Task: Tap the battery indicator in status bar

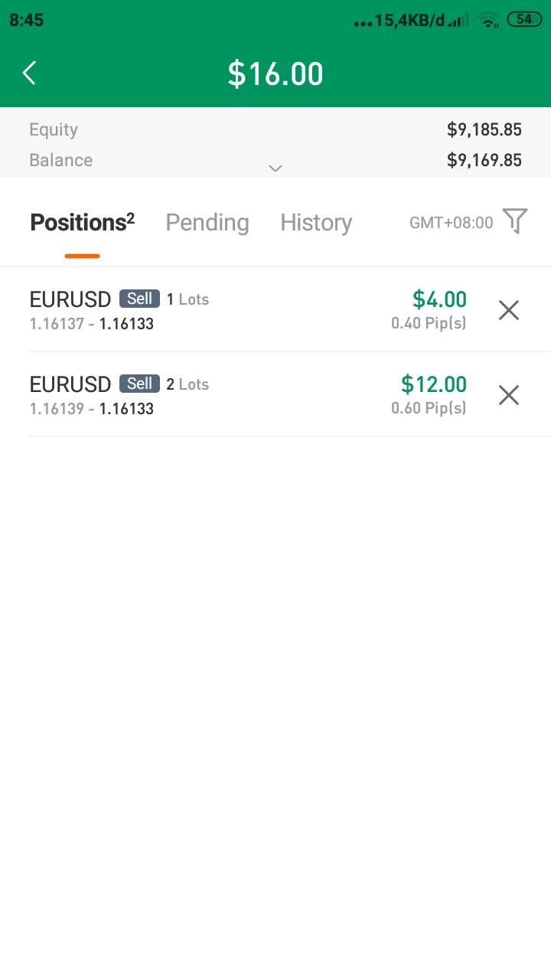Action: 524,20
